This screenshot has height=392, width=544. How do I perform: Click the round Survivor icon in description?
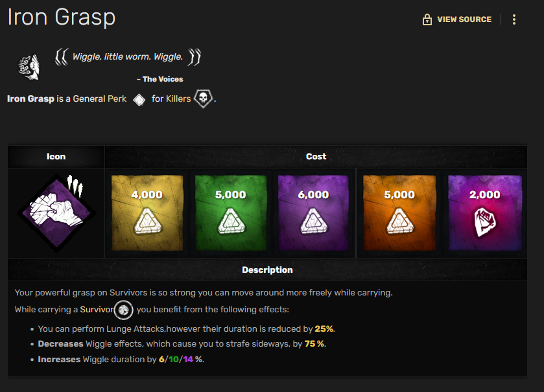click(123, 310)
